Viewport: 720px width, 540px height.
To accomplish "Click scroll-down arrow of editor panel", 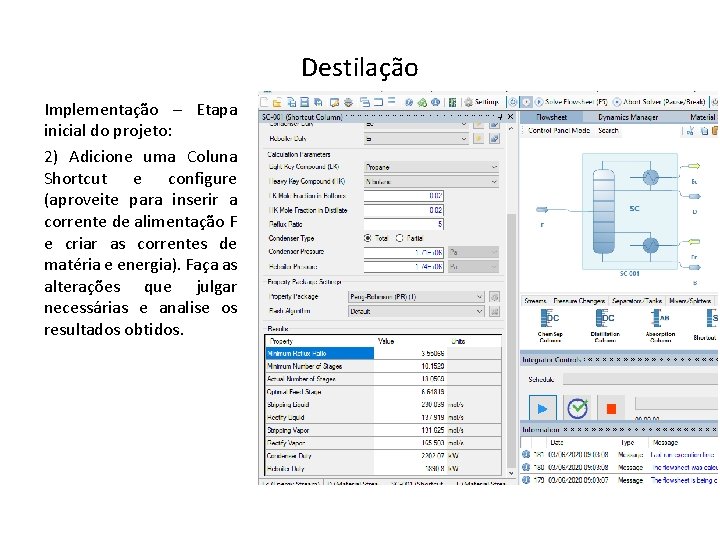I will 511,473.
